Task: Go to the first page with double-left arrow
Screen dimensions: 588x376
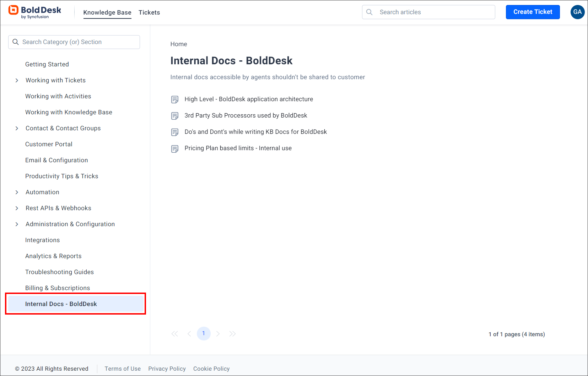Action: (174, 334)
